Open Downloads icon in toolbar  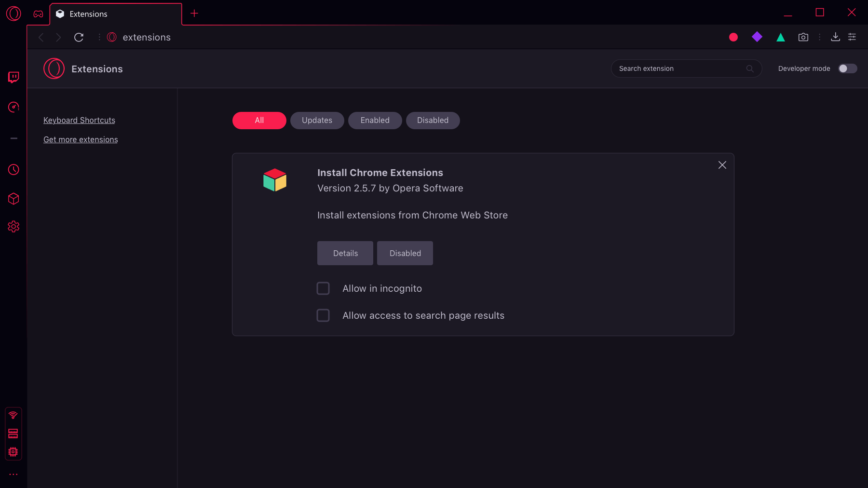pos(835,37)
